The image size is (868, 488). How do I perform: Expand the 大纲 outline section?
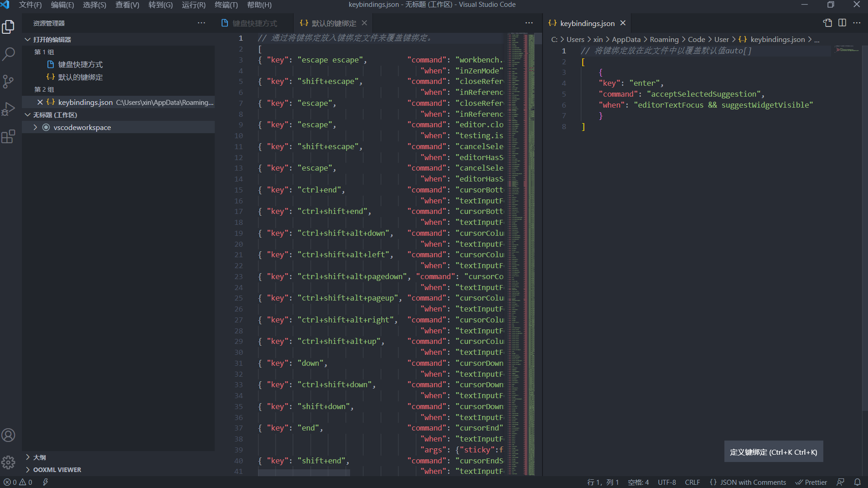(119, 457)
